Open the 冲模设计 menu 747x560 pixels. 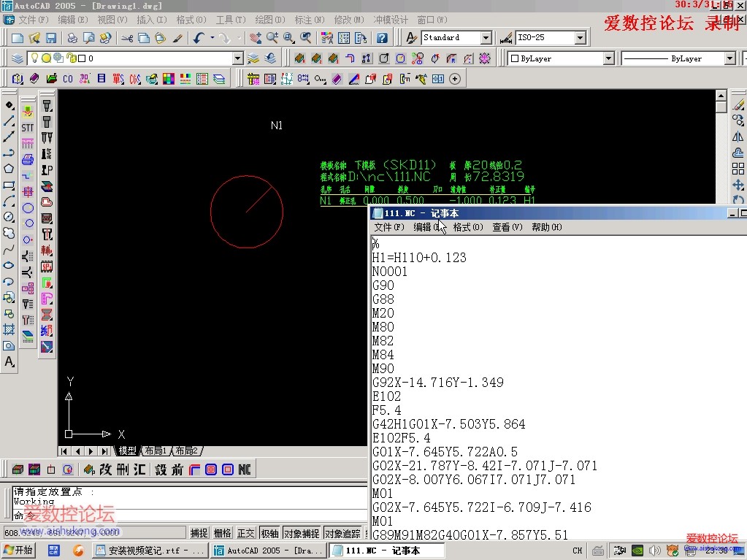click(x=391, y=20)
